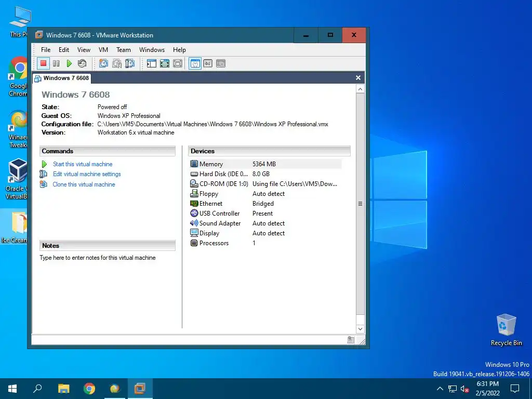Screen dimensions: 532x399
Task: Open the Edit menu
Action: coord(64,50)
